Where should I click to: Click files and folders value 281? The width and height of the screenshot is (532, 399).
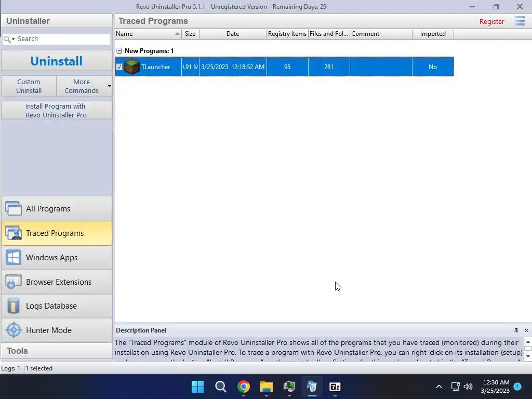(329, 67)
